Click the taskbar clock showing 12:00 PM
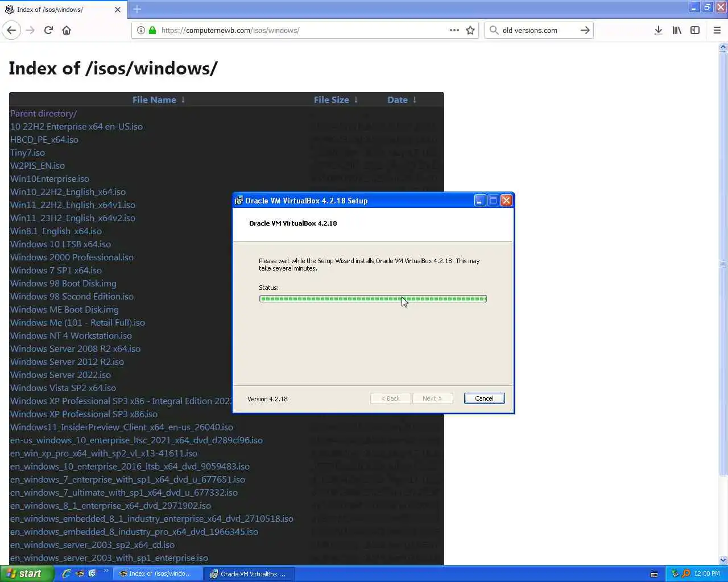Screen dimensions: 728x582 707,574
